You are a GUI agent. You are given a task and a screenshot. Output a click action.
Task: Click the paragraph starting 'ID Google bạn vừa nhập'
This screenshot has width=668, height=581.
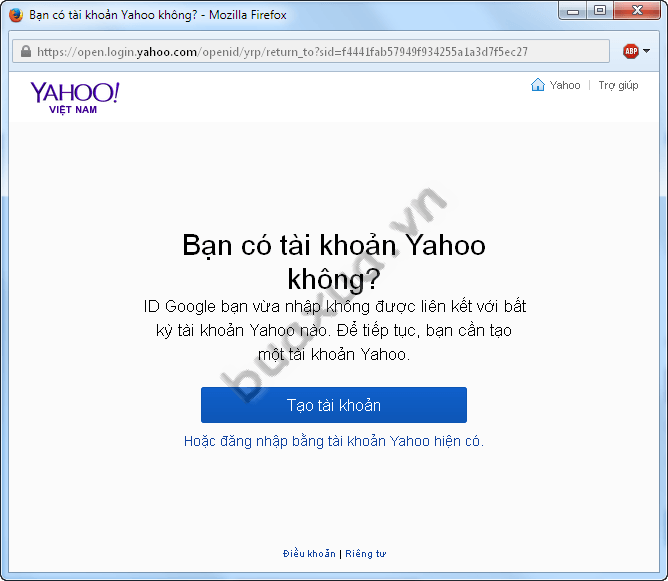[334, 330]
